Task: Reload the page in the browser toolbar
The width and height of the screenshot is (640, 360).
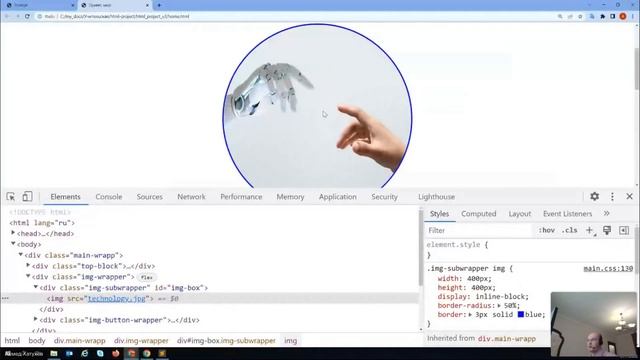Action: point(27,16)
